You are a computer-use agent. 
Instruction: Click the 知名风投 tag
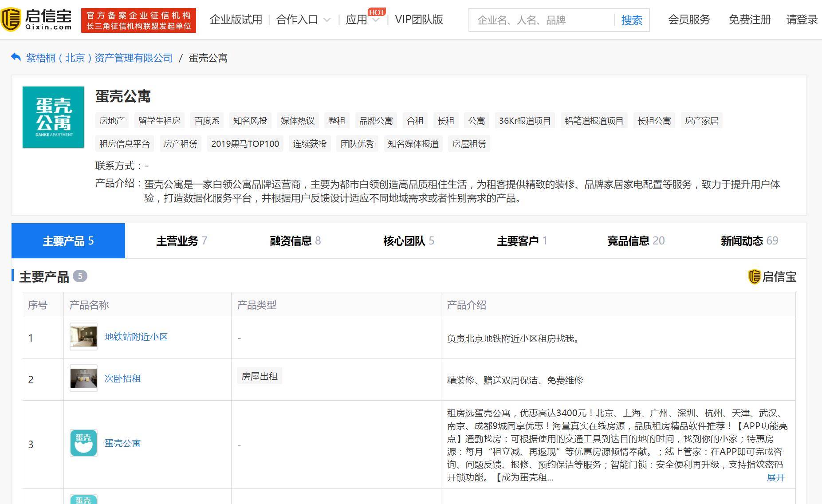250,121
